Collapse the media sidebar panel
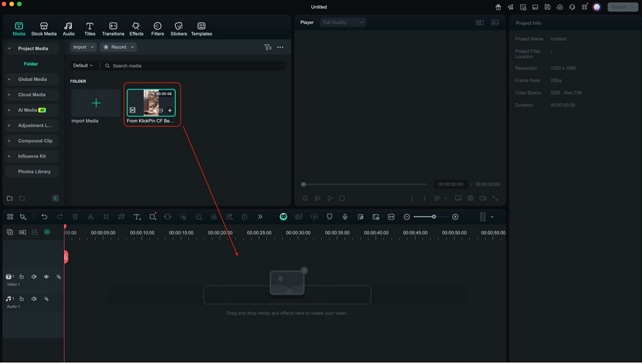642x364 pixels. tap(55, 198)
